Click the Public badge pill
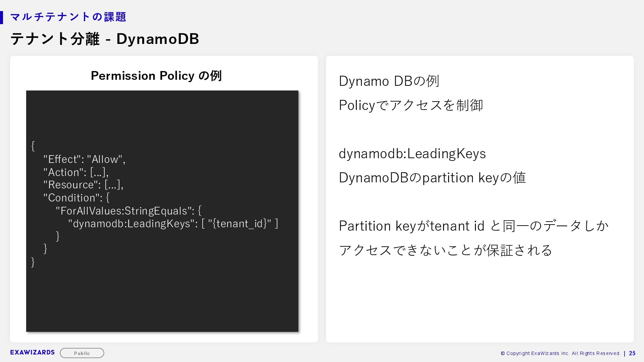This screenshot has height=362, width=644. click(x=82, y=353)
